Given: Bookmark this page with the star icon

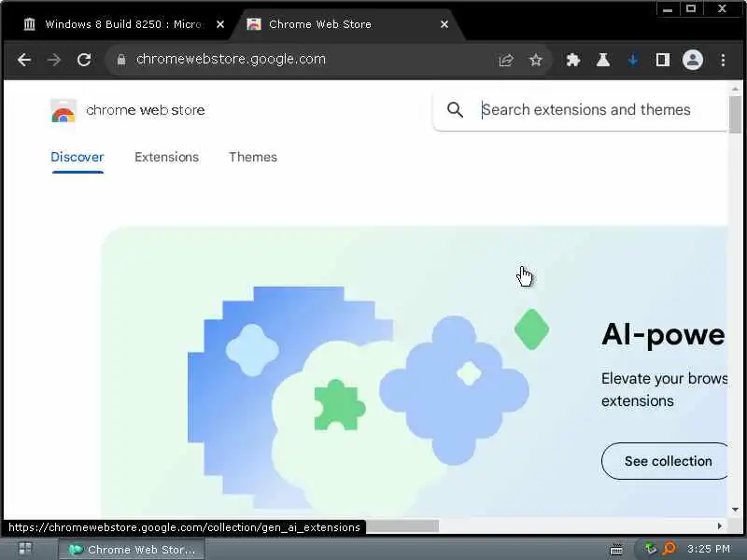Looking at the screenshot, I should 536,60.
